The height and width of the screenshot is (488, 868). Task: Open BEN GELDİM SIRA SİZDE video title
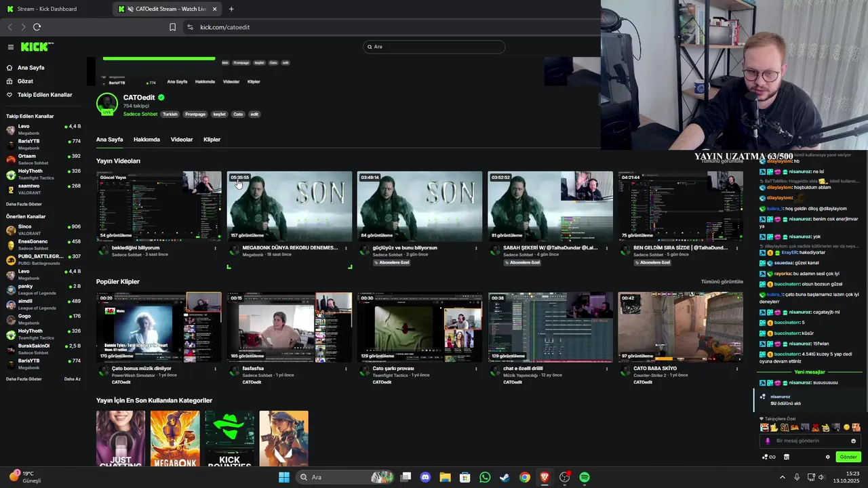click(x=681, y=248)
